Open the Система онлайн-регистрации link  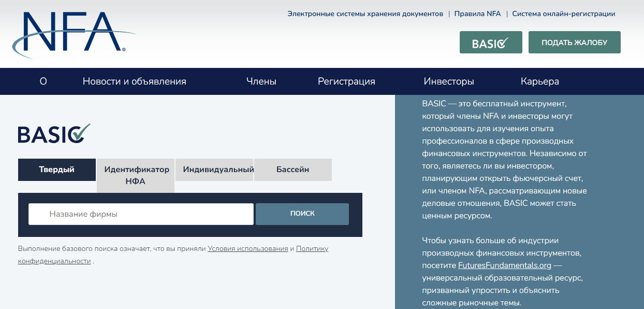click(564, 14)
